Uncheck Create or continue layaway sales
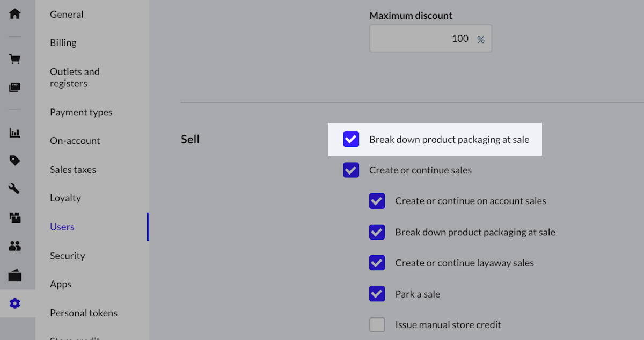The height and width of the screenshot is (340, 644). tap(377, 263)
